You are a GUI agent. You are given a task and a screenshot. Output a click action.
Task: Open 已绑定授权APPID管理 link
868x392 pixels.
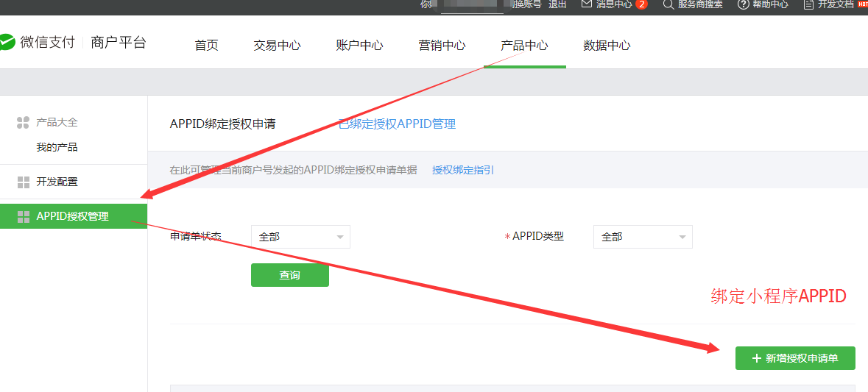click(x=397, y=124)
